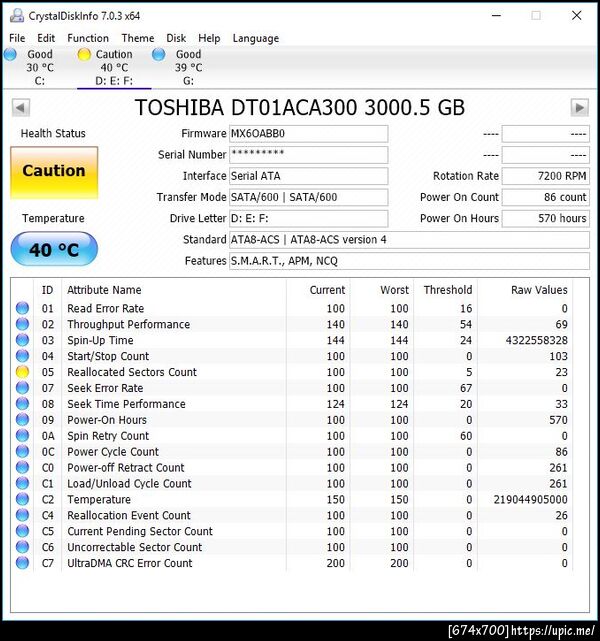Click status icon of Temperature attribute row
The image size is (600, 641).
pos(22,499)
